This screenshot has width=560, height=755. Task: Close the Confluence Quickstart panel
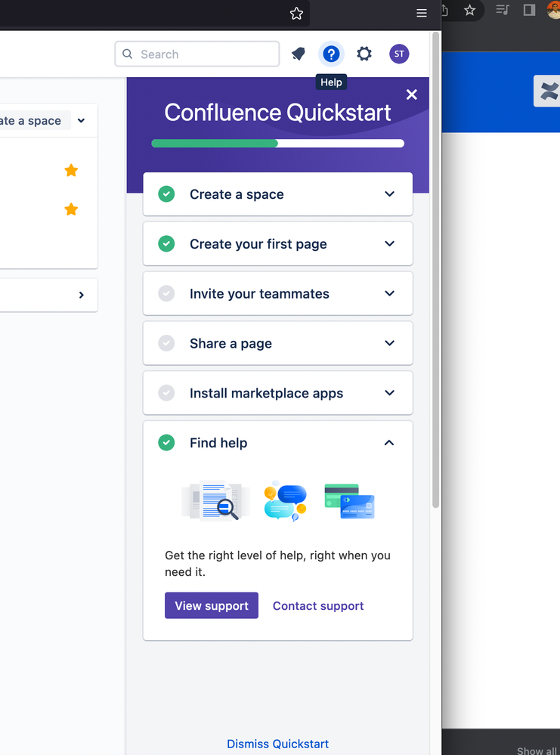click(412, 94)
